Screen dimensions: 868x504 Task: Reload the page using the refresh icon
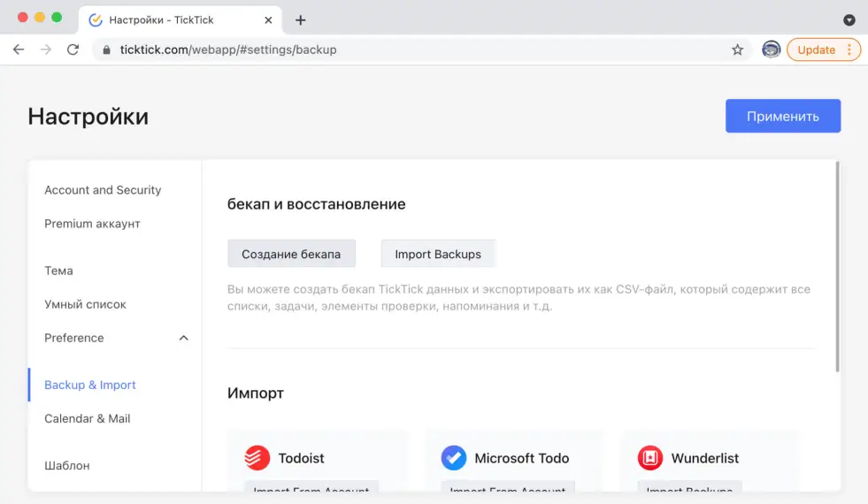pos(73,50)
